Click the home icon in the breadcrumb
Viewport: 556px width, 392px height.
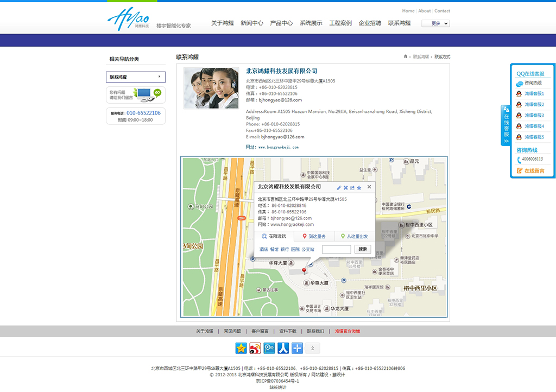[x=405, y=56]
